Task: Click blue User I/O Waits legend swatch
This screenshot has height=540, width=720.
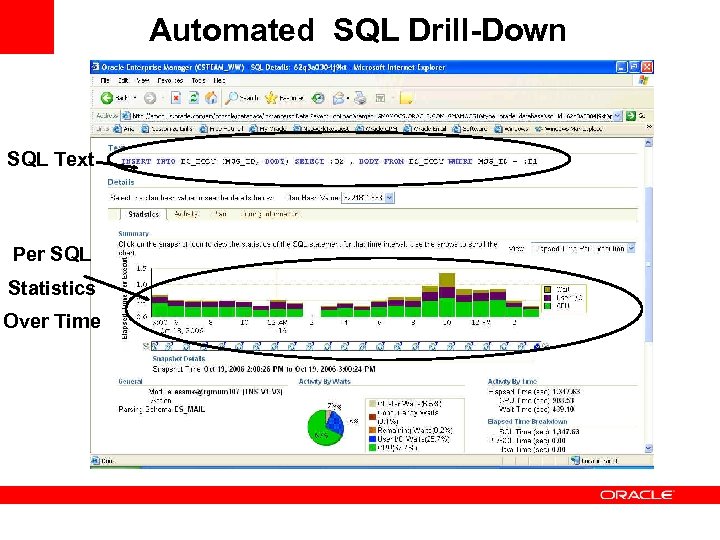Action: point(372,439)
